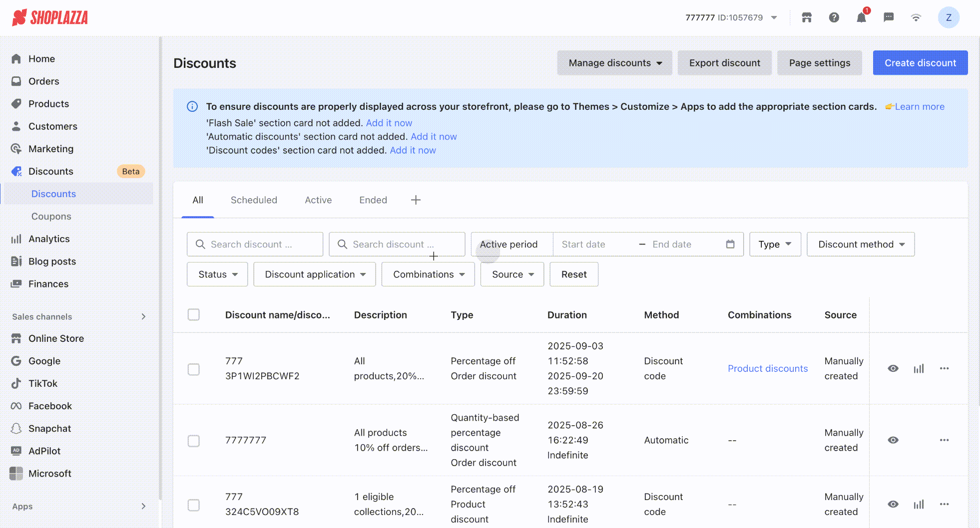This screenshot has height=528, width=980.
Task: Open the chat message icon
Action: (888, 18)
